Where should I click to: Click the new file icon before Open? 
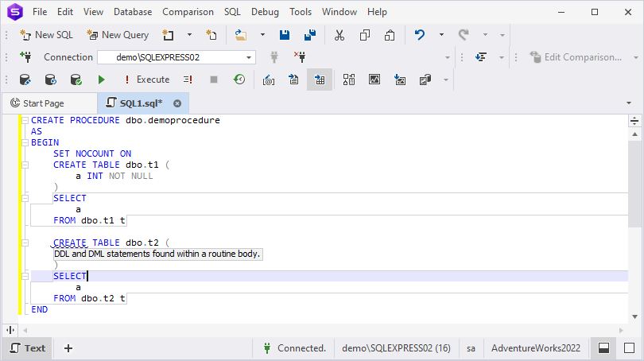click(x=211, y=35)
